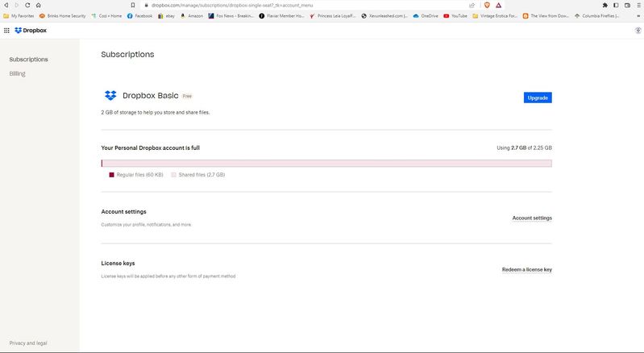This screenshot has height=353, width=644.
Task: Click the 'Shared files (2.7 GB)' label
Action: click(x=202, y=175)
